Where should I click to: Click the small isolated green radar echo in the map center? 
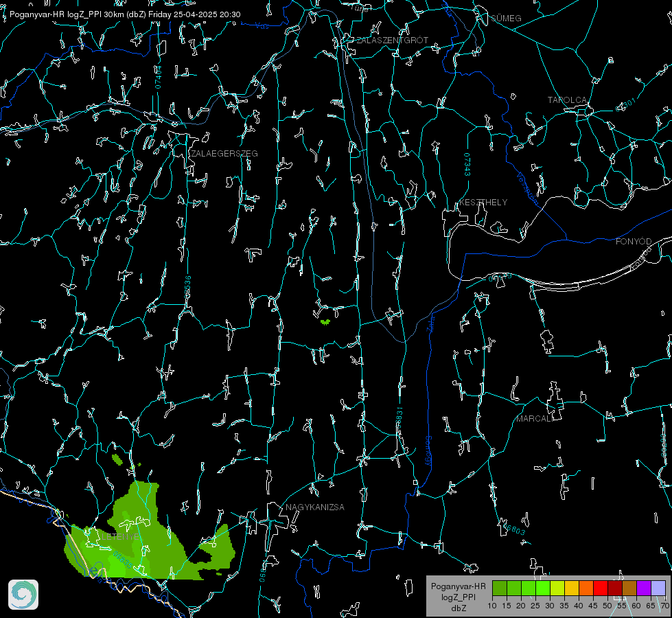(x=325, y=321)
